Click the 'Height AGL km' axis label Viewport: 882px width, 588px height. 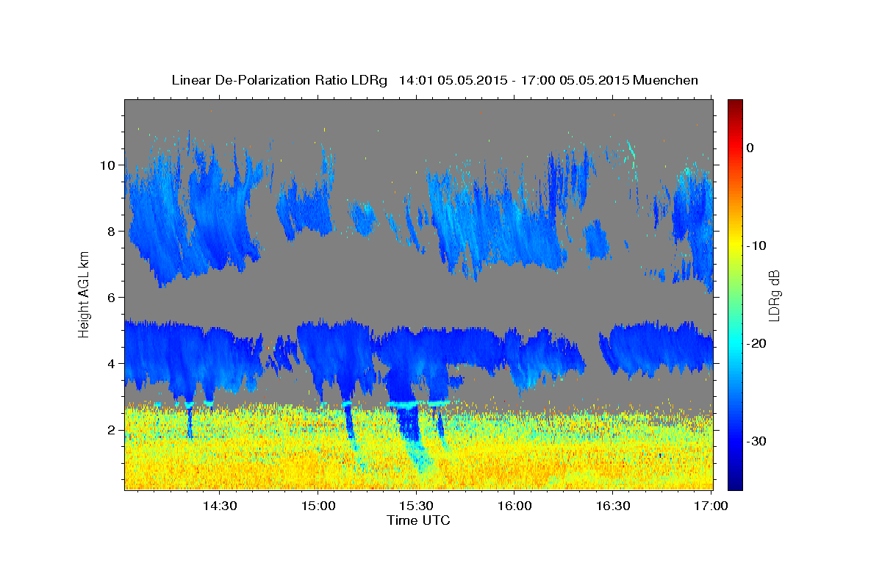click(x=85, y=295)
